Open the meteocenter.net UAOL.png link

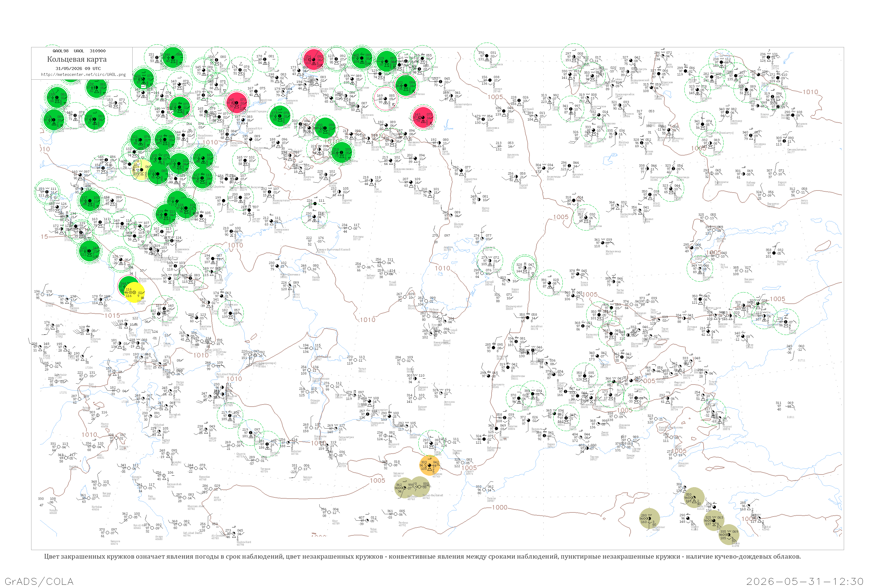[83, 74]
